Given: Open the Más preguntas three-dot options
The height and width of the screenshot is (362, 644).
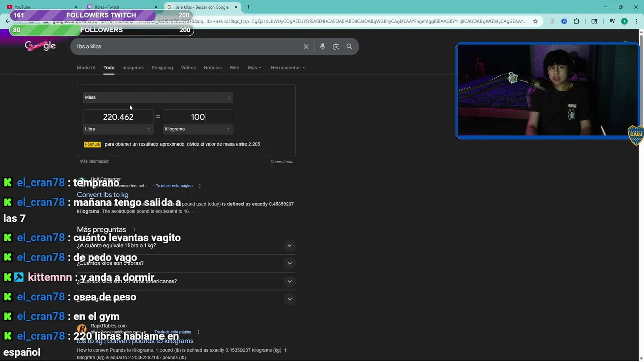Looking at the screenshot, I should (134, 230).
